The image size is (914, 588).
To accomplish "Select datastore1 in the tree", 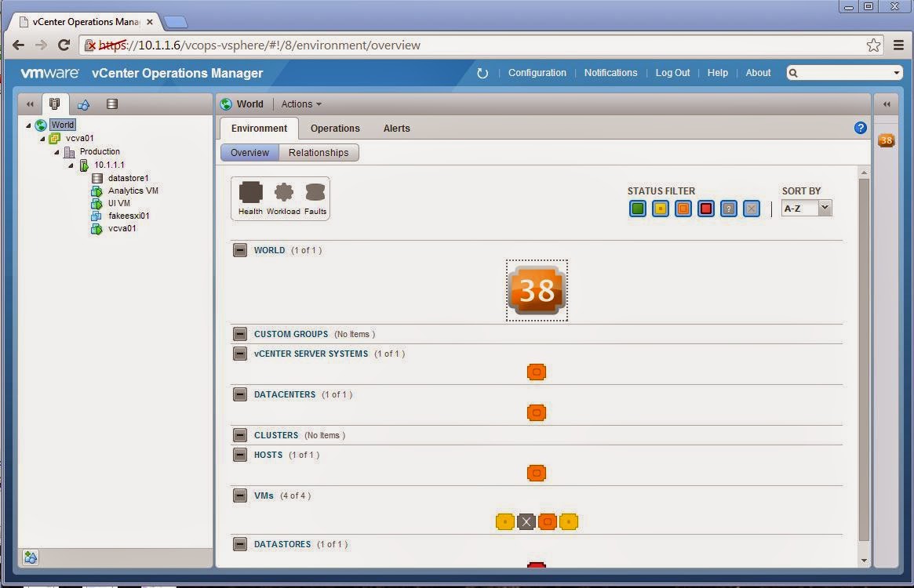I will tap(128, 178).
